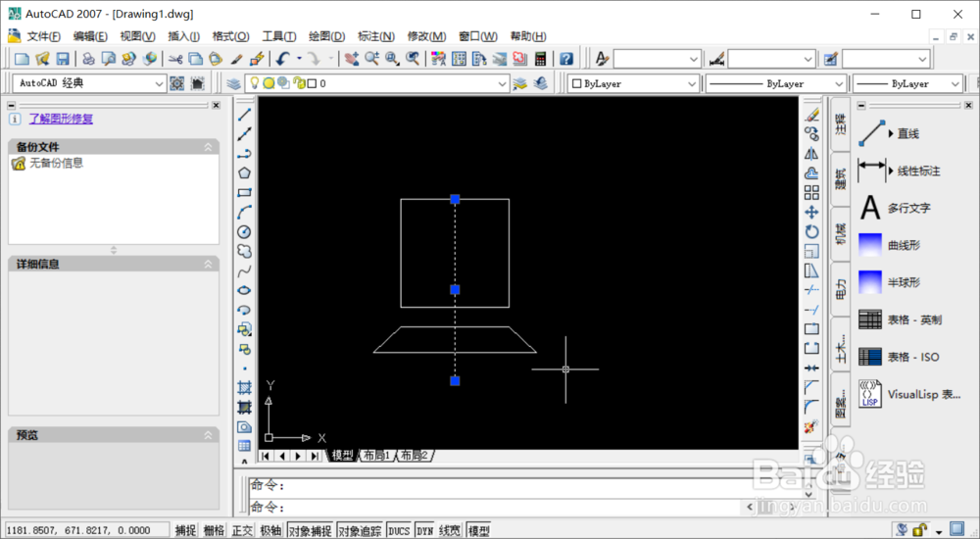The width and height of the screenshot is (980, 539).
Task: Select the Ellipse draw tool
Action: 244,290
